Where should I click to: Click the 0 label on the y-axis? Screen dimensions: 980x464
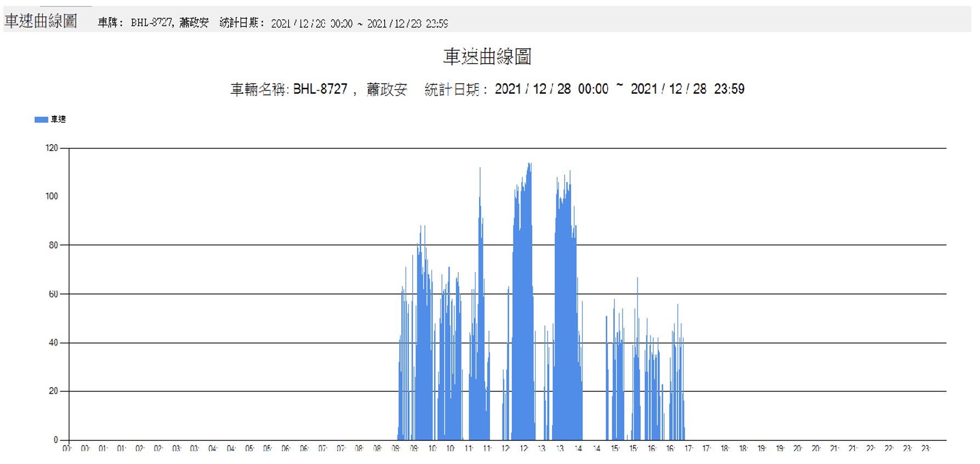55,440
